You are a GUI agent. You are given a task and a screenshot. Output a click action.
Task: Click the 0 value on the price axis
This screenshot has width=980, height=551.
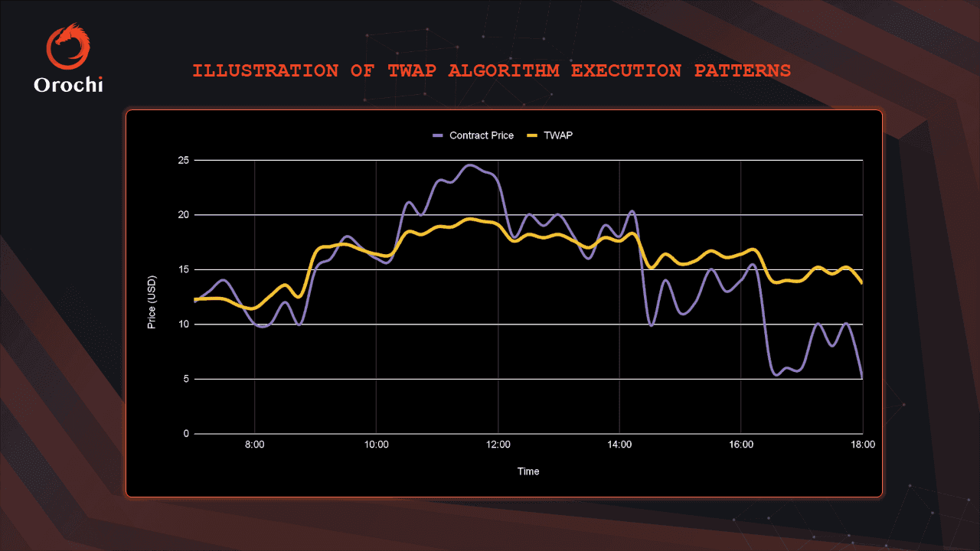[x=185, y=434]
